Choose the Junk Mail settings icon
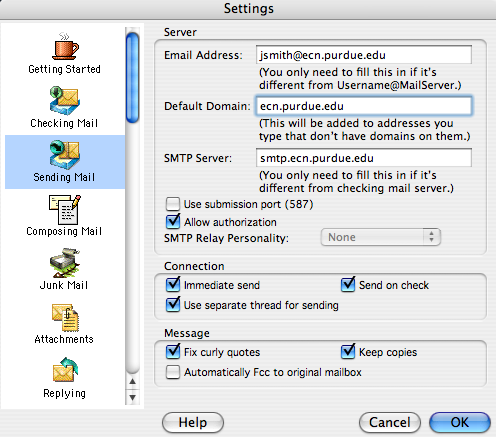Viewport: 496px width, 437px height. pyautogui.click(x=65, y=263)
